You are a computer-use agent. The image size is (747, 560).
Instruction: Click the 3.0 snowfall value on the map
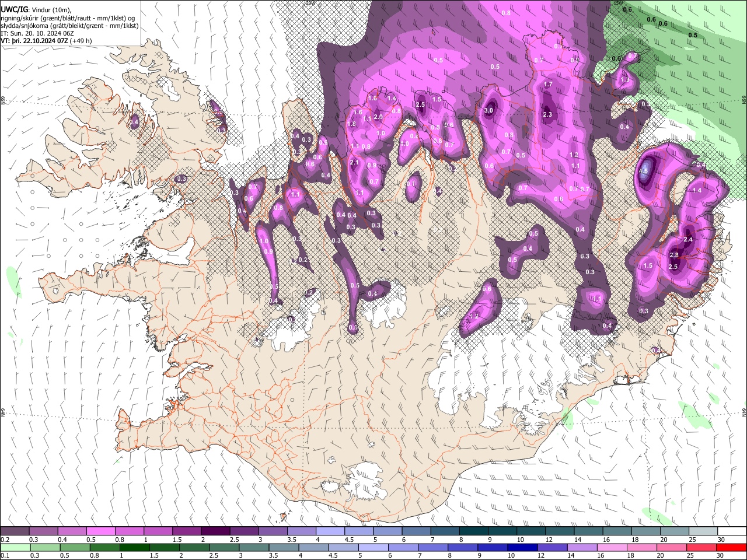[x=489, y=110]
